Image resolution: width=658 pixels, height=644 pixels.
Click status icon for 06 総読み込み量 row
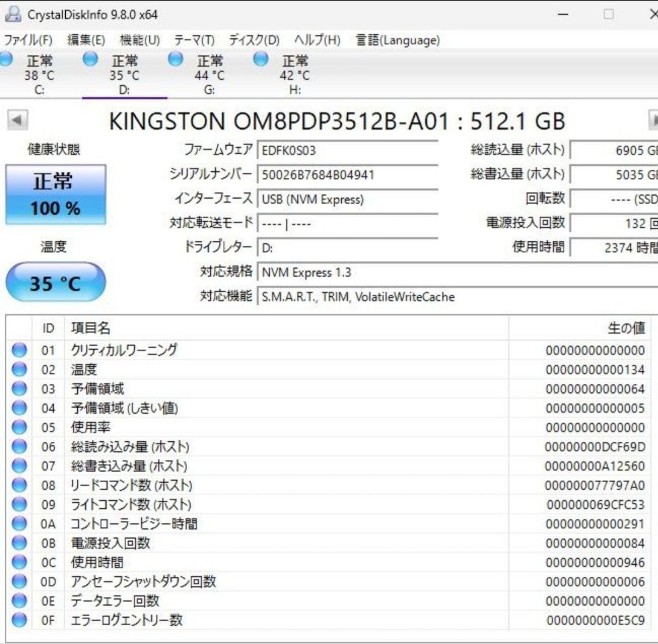click(x=19, y=447)
